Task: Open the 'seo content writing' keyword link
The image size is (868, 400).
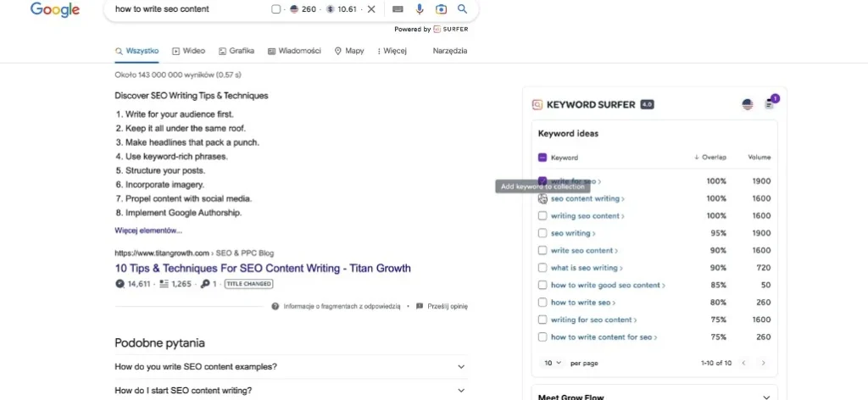Action: (x=586, y=198)
